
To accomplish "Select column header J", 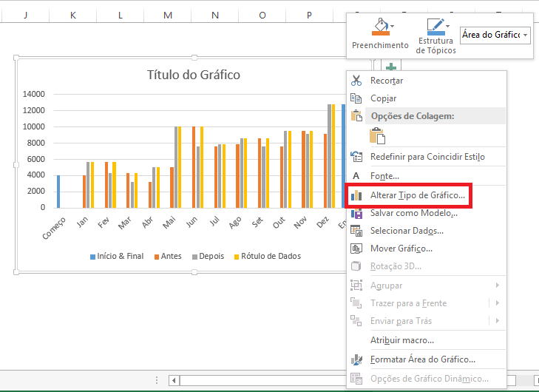I will [x=25, y=15].
